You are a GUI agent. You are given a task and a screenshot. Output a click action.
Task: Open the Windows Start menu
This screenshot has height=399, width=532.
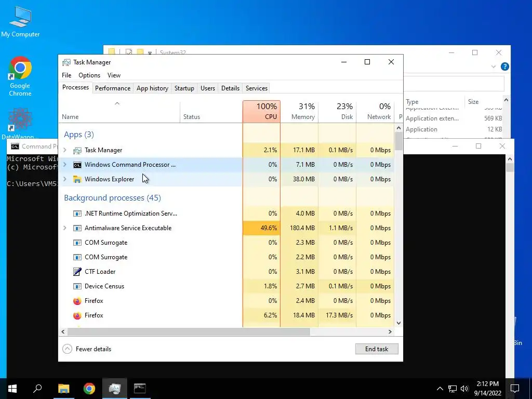click(x=12, y=389)
